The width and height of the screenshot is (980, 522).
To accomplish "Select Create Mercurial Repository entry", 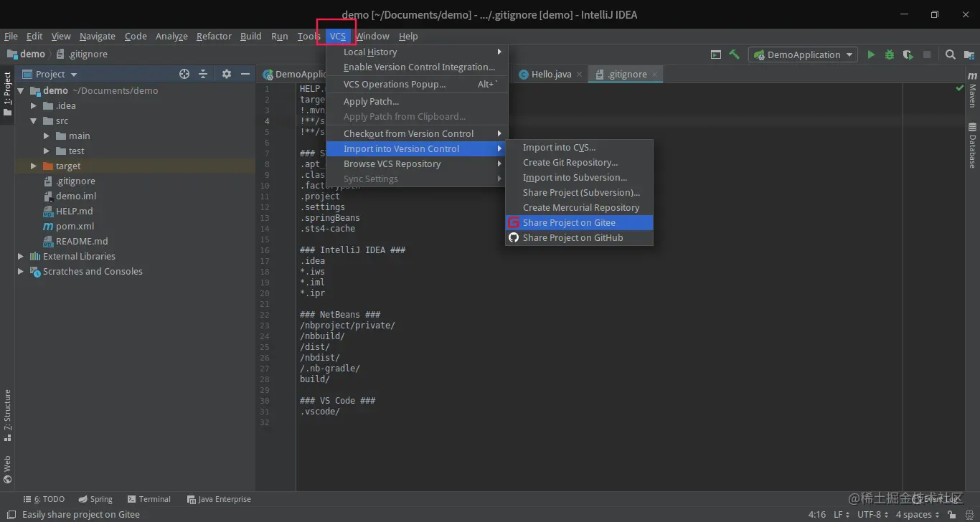I will point(580,208).
